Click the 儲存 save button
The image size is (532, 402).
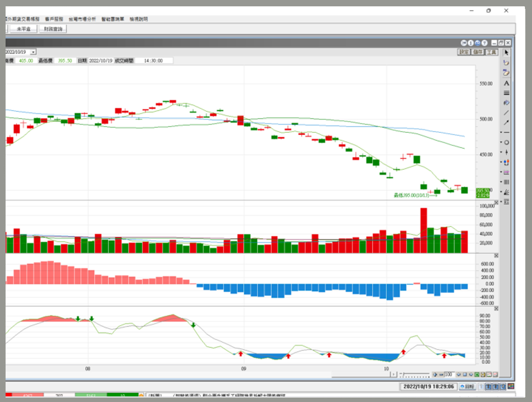click(478, 52)
